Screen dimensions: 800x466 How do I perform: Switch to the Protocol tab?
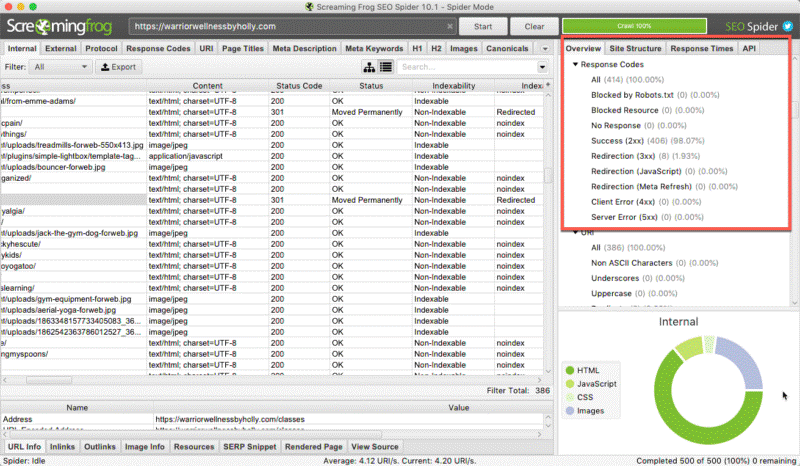101,48
